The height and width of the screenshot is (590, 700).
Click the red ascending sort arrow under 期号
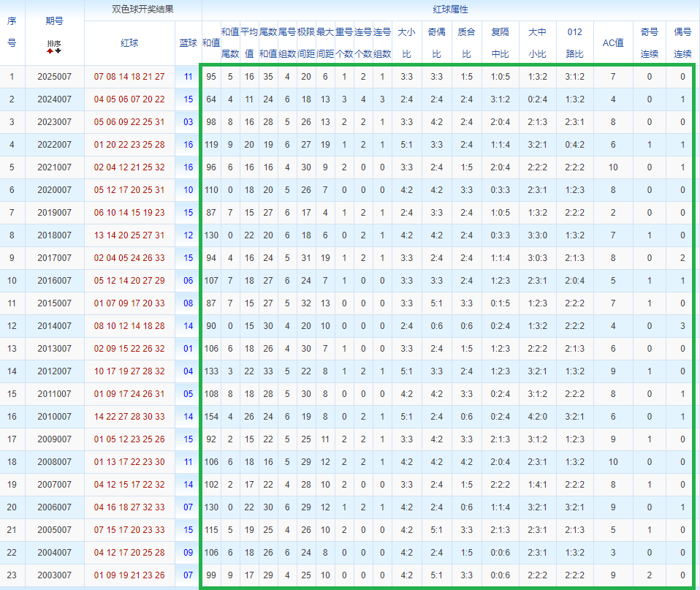click(50, 51)
